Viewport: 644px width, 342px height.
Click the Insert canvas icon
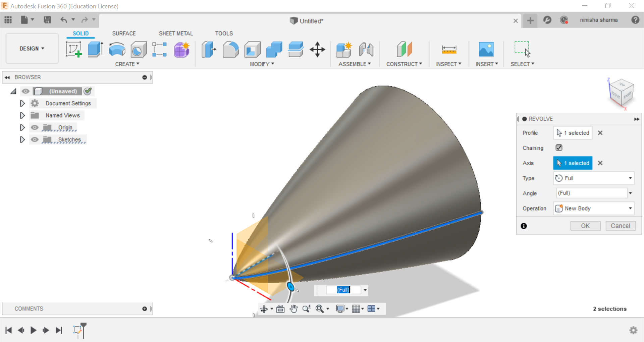point(487,50)
